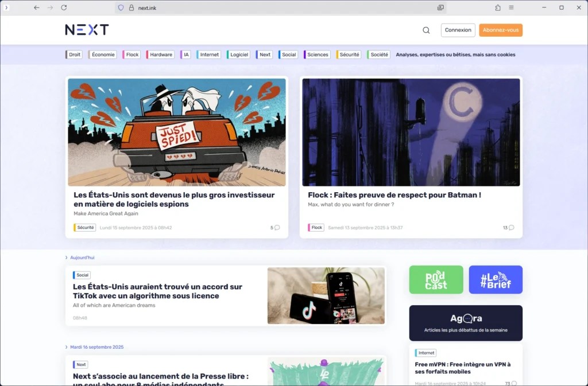Open the sidebar toggle at window top-left
This screenshot has width=588, height=386.
tap(6, 7)
